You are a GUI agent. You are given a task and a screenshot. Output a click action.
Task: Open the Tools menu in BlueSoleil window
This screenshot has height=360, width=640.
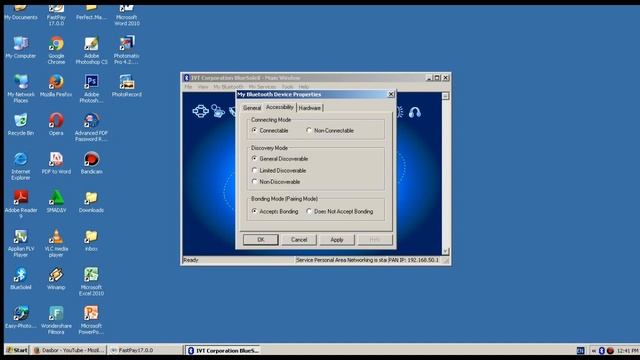tap(287, 87)
